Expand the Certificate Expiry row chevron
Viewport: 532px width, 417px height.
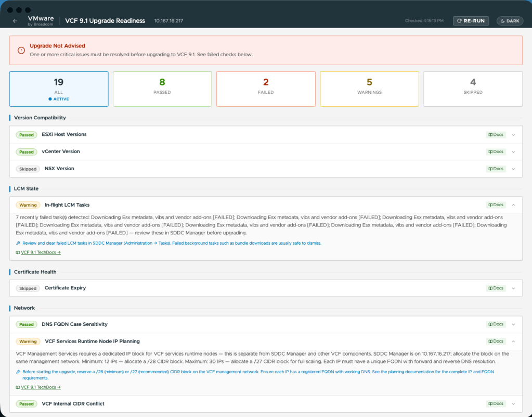pos(513,288)
